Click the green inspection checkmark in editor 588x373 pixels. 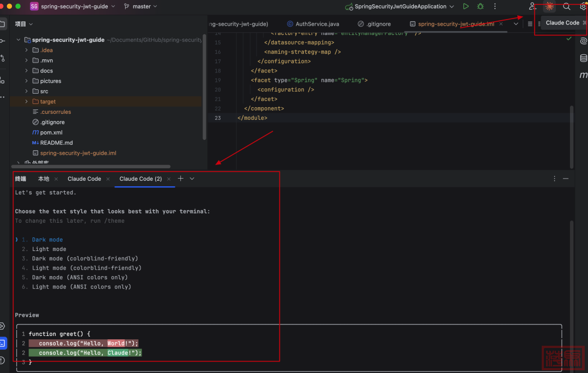pos(569,38)
